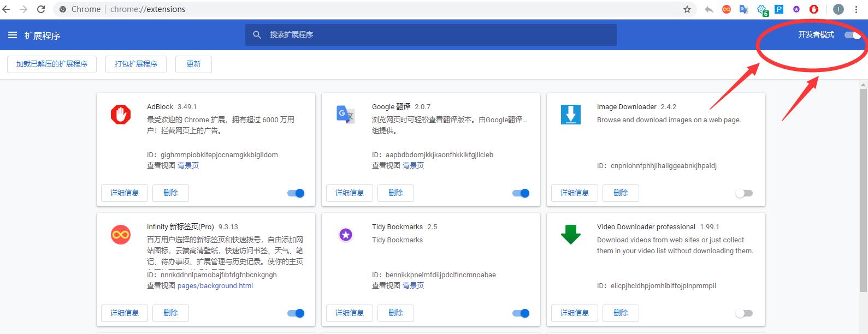This screenshot has width=868, height=334.
Task: Enable the Image Downloader extension
Action: click(744, 193)
